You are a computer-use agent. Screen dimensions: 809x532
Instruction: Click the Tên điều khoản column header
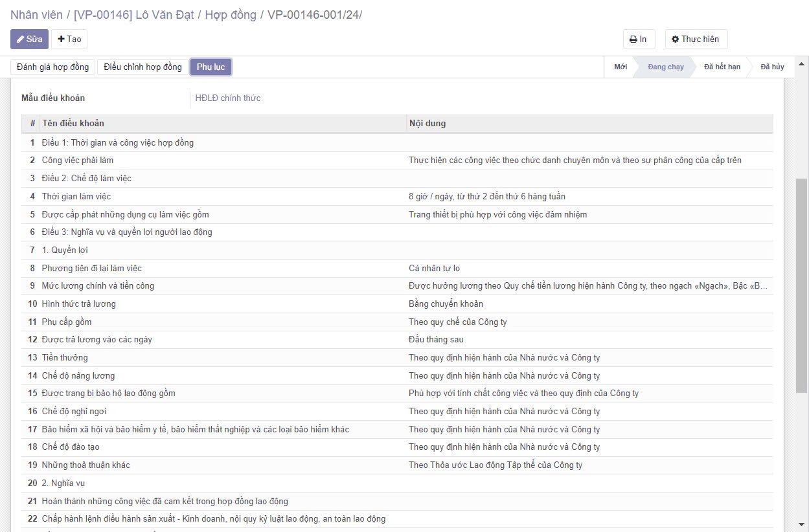pos(73,124)
